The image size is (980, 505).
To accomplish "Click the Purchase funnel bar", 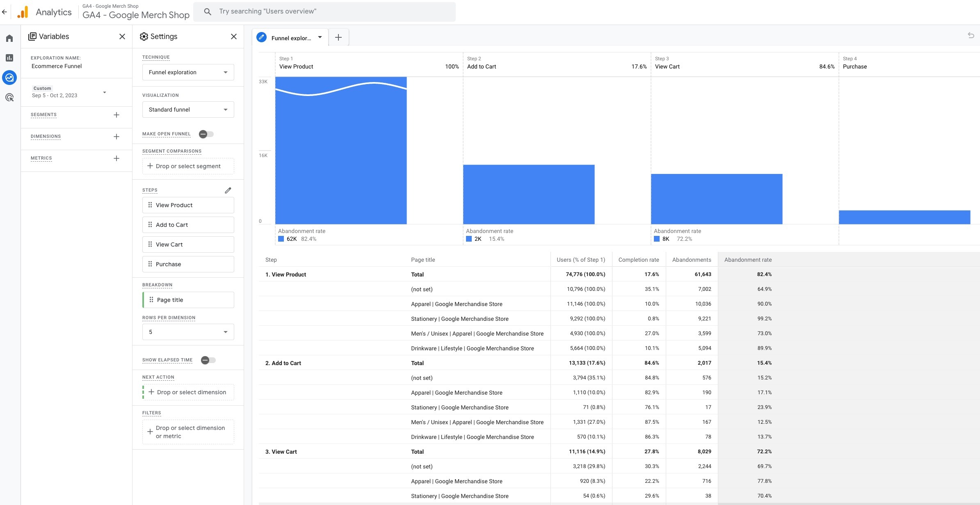I will click(905, 217).
